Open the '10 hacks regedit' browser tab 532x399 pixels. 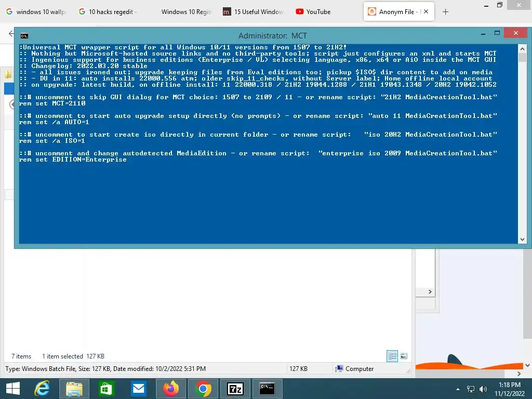coord(108,11)
